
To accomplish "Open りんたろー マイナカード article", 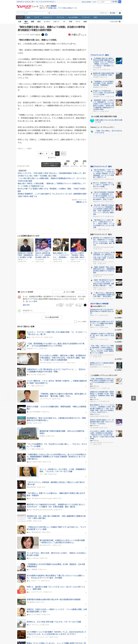I will [x=57, y=333].
